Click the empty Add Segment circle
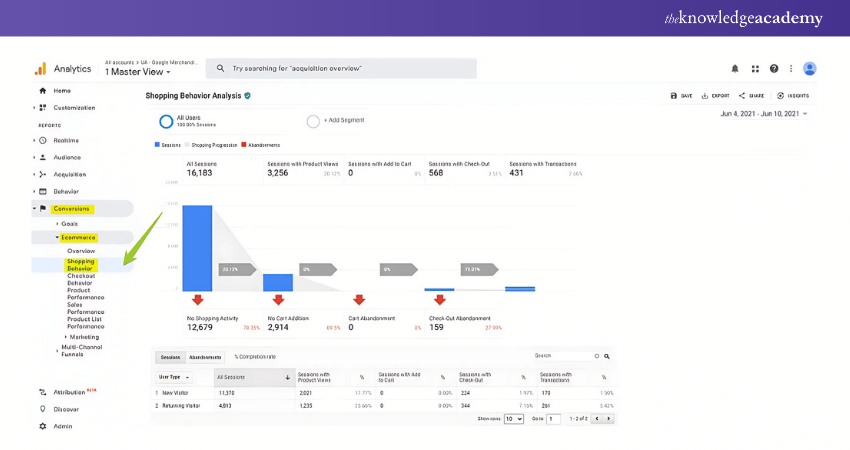Screen dimensions: 850x450 click(313, 121)
